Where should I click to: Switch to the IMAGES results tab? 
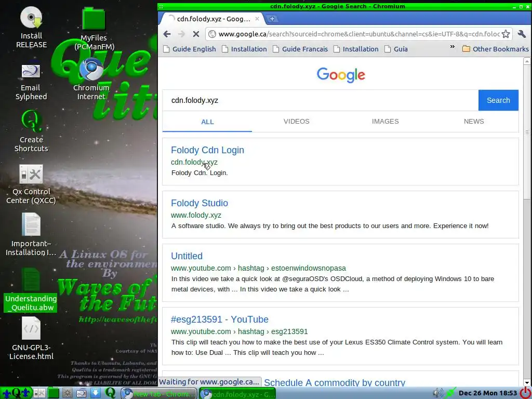pyautogui.click(x=385, y=122)
